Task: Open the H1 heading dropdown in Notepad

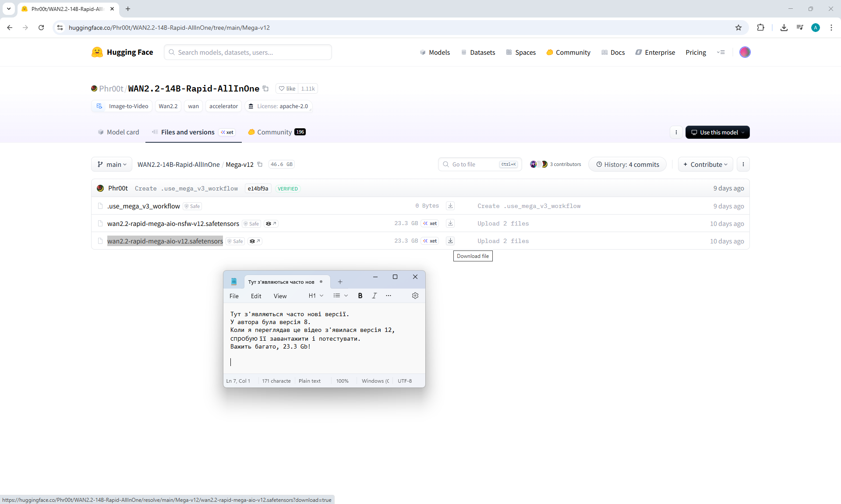Action: [x=316, y=296]
